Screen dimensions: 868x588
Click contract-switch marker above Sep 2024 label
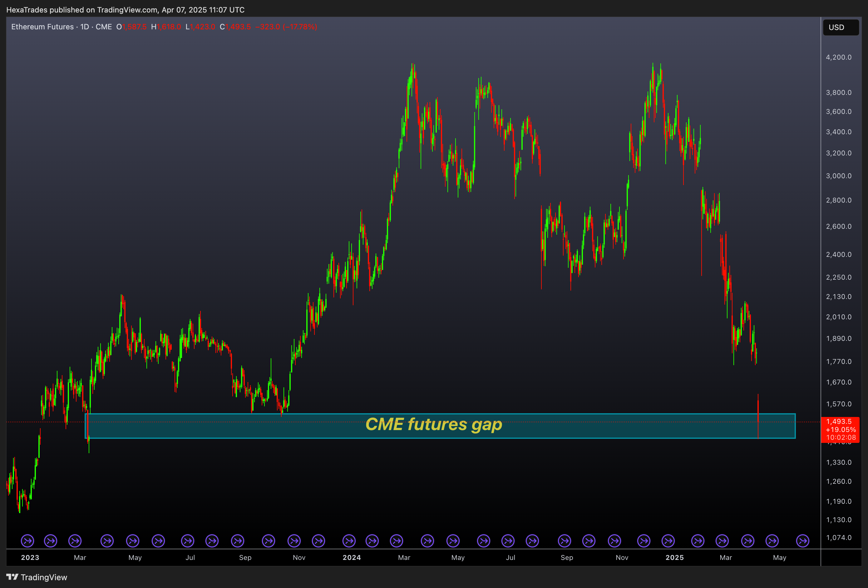click(x=564, y=541)
